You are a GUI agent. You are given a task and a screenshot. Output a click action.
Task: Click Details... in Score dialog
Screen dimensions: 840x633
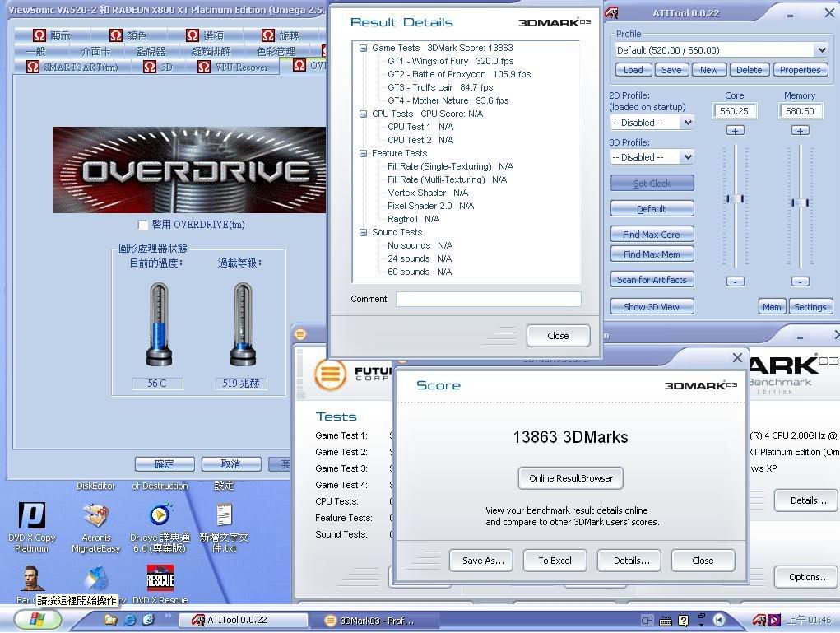click(x=629, y=560)
